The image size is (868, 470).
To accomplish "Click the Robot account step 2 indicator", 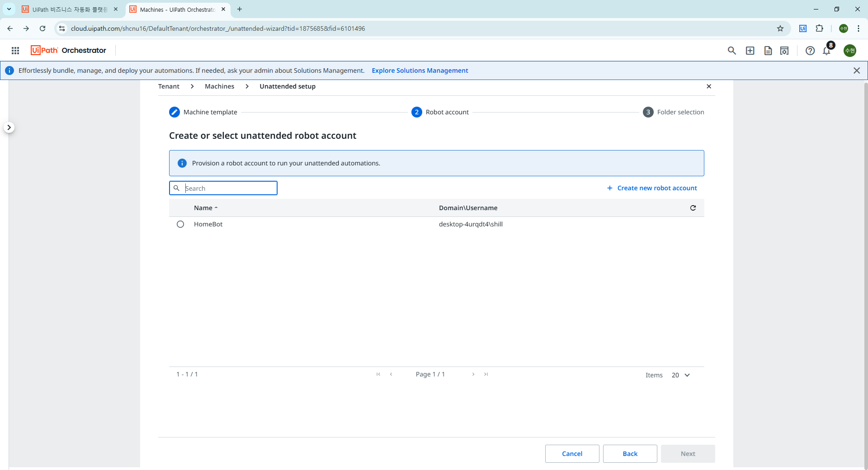I will [417, 112].
